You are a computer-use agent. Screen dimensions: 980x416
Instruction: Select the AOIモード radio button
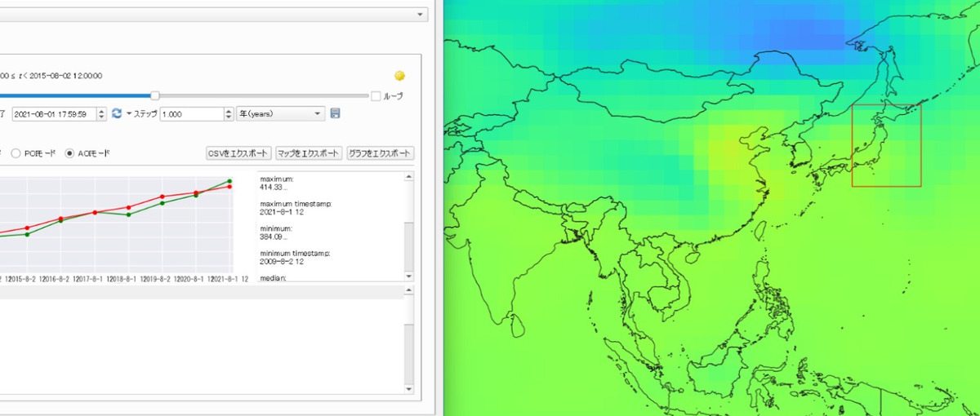pos(69,153)
